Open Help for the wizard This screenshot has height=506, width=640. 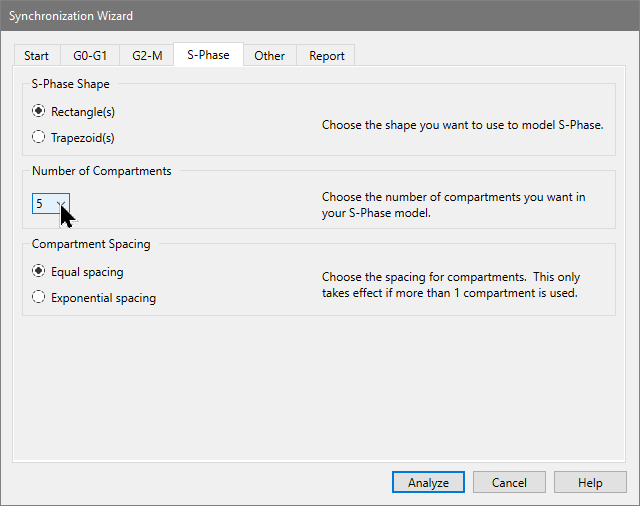[x=590, y=482]
